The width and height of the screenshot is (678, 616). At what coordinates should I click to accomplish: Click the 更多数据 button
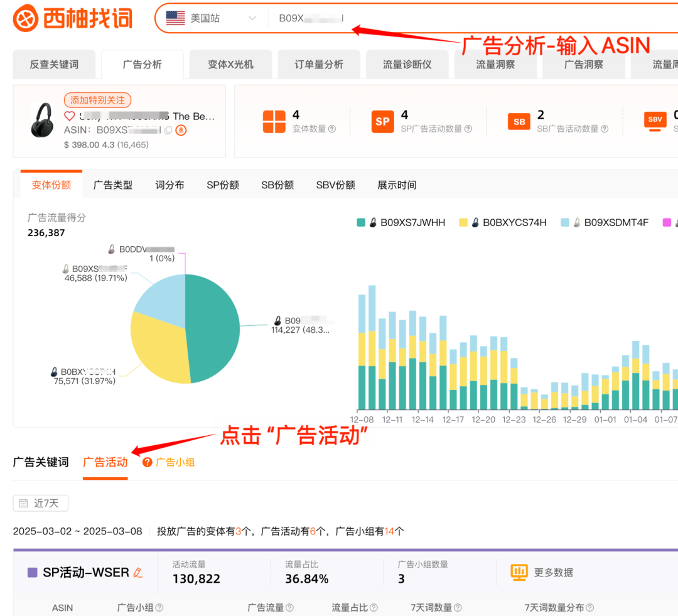tap(542, 572)
